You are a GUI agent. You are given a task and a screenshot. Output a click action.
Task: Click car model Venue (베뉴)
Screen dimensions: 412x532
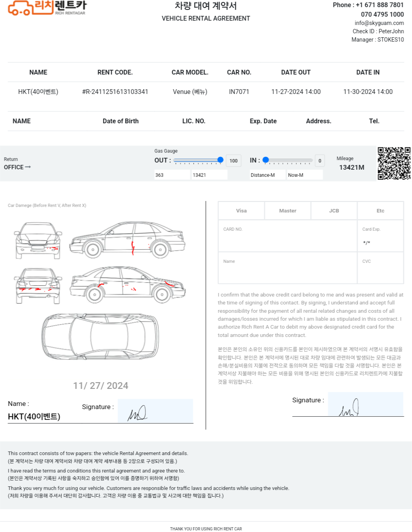point(190,92)
